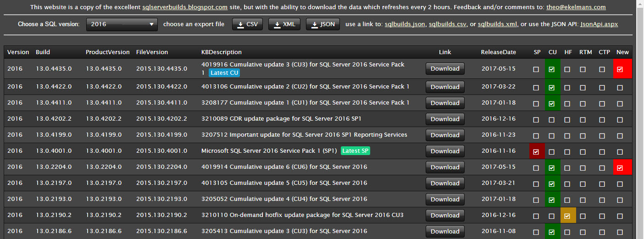Image resolution: width=644 pixels, height=239 pixels.
Task: Click the ProductVersion column header
Action: tap(108, 52)
